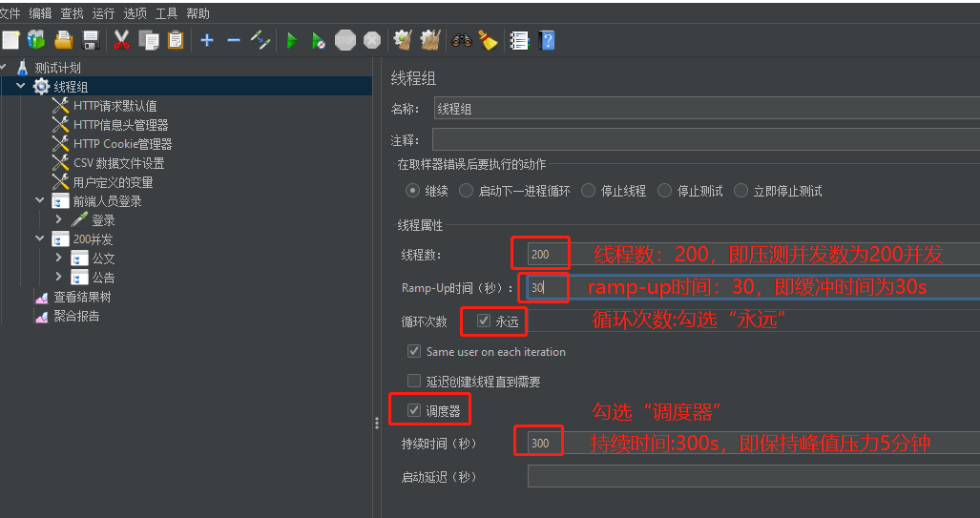The image size is (980, 518).
Task: Collapse the 前端人员登录 controller node
Action: (x=40, y=200)
